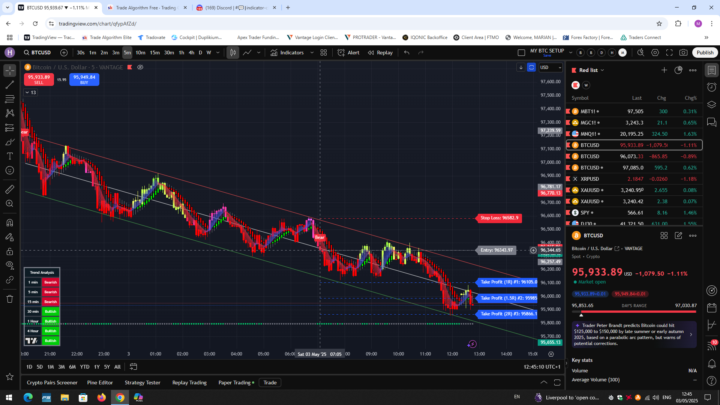The width and height of the screenshot is (720, 405).
Task: Click the BTCUSD symbol search box
Action: [x=38, y=53]
